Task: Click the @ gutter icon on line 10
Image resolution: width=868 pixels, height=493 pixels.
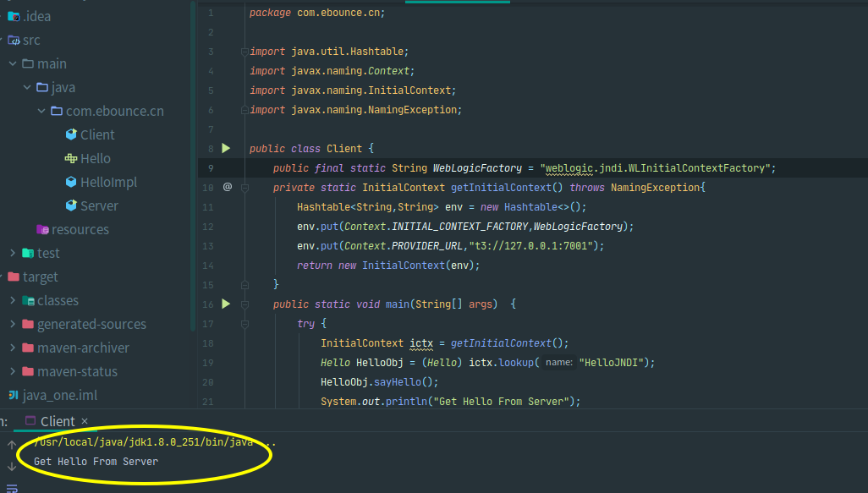Action: 227,187
